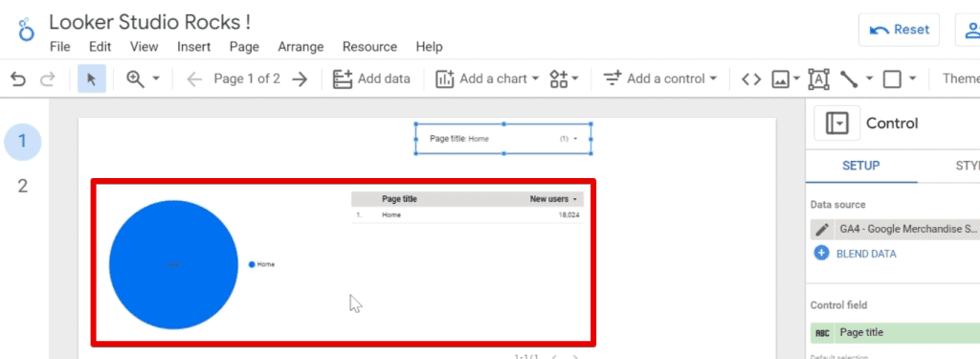Open the Resource menu

coord(370,47)
